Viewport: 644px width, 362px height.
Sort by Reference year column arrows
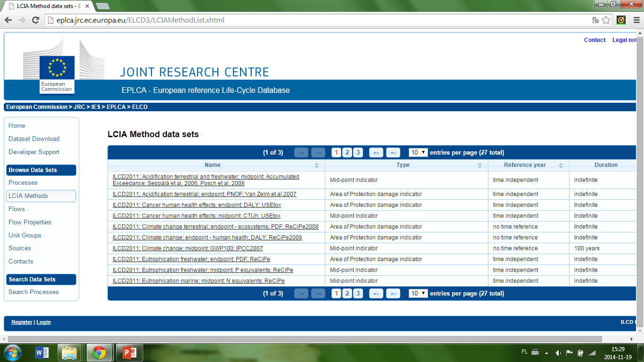(561, 165)
